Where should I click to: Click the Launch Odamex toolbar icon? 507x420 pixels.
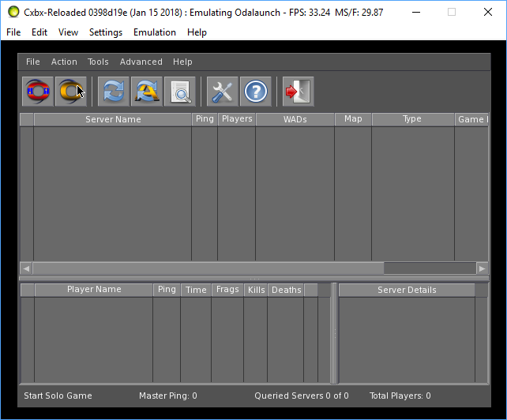tap(38, 92)
